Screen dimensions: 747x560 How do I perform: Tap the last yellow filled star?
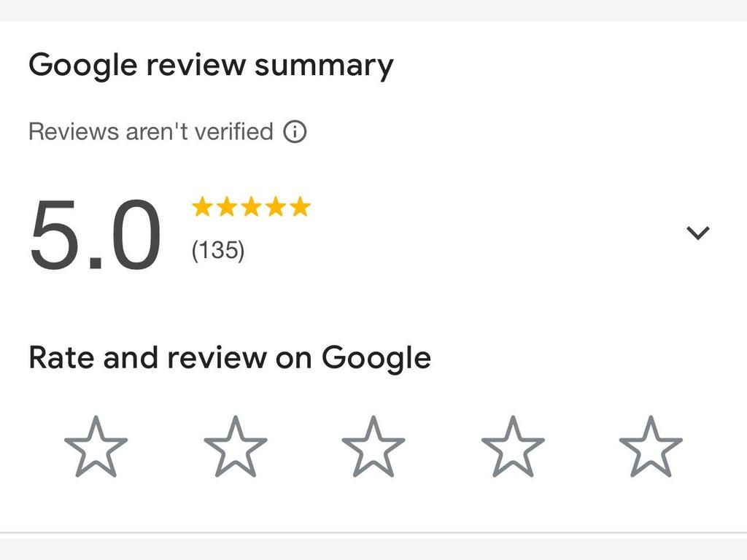[x=300, y=206]
